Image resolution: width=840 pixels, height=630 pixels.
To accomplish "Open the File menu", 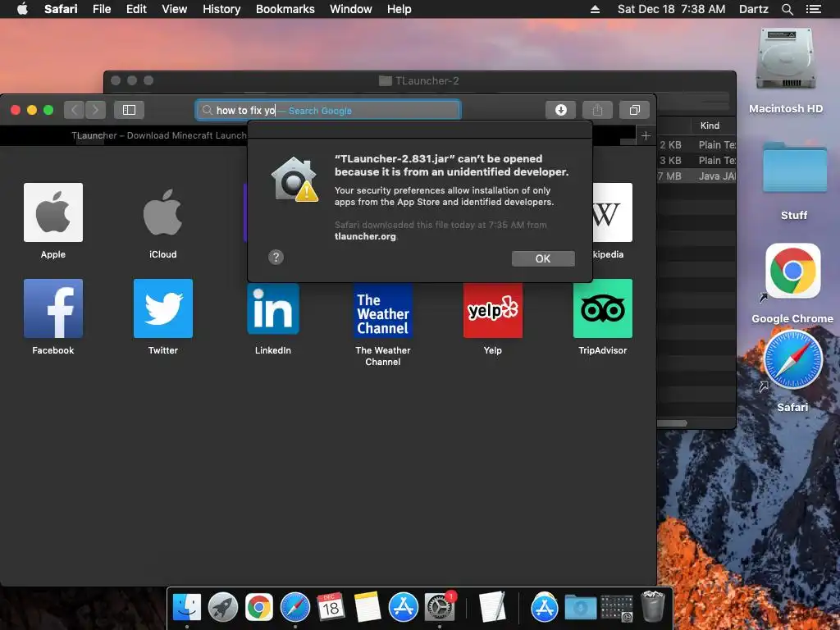I will (x=102, y=9).
